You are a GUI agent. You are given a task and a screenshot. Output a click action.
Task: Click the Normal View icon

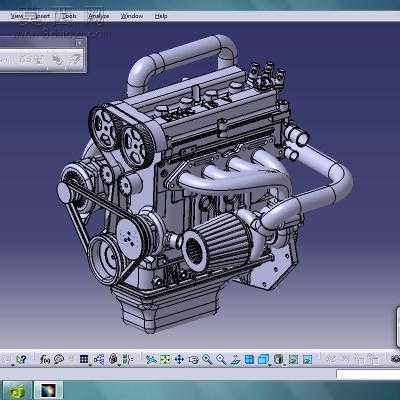(235, 359)
